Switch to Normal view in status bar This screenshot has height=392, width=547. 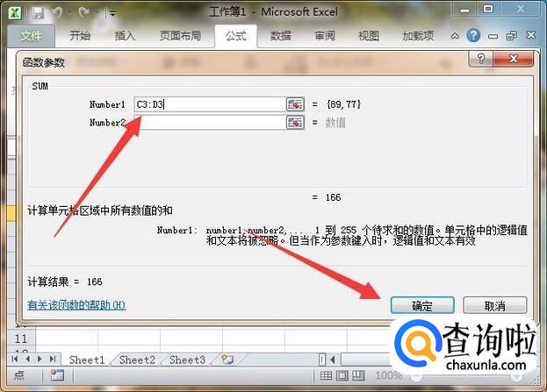[x=326, y=375]
